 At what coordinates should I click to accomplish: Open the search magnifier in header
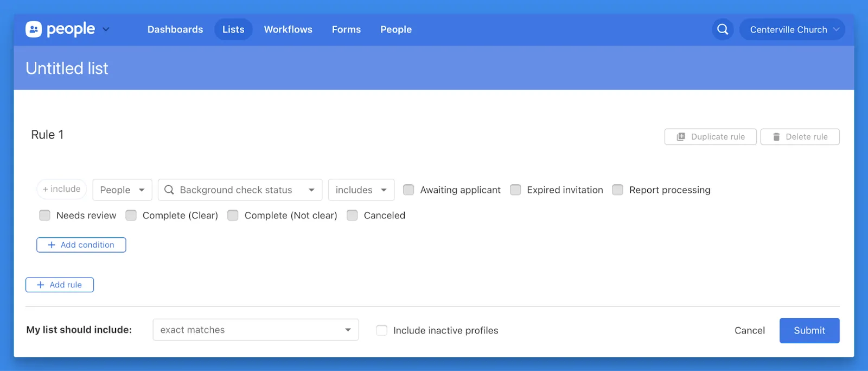(723, 29)
